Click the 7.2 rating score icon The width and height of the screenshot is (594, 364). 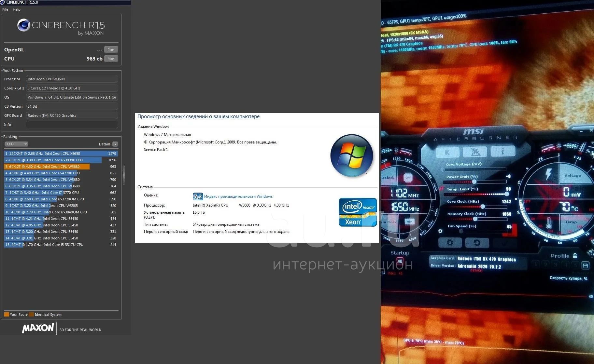[198, 196]
